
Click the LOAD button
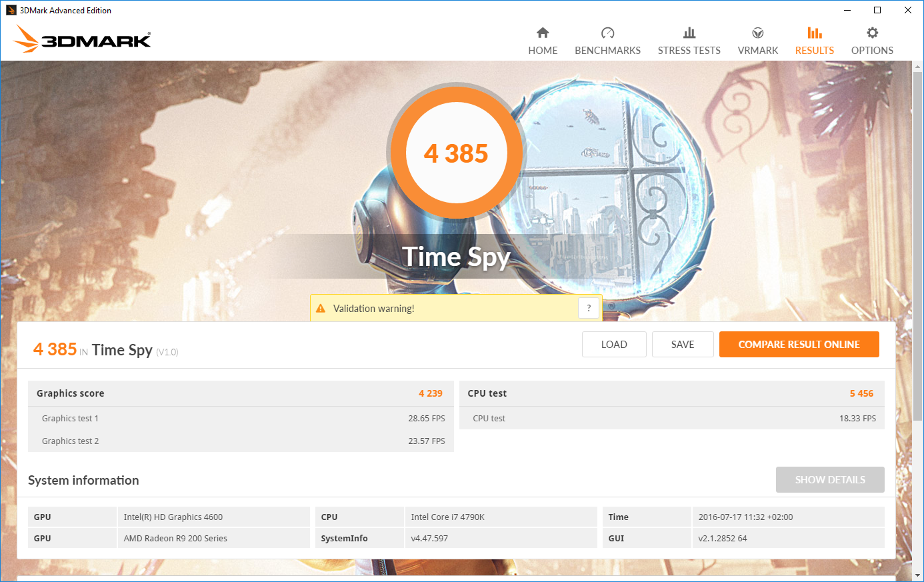click(614, 345)
